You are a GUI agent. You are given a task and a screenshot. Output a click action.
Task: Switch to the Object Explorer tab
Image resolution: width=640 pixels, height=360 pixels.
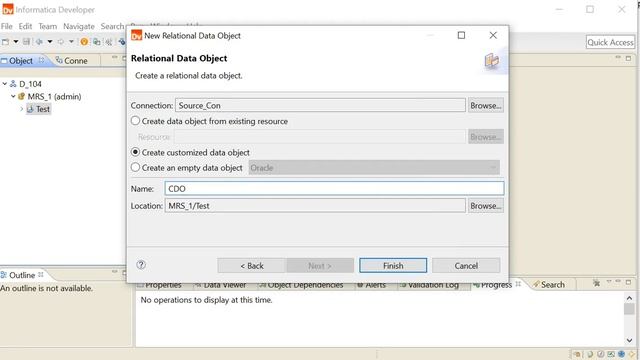click(20, 61)
